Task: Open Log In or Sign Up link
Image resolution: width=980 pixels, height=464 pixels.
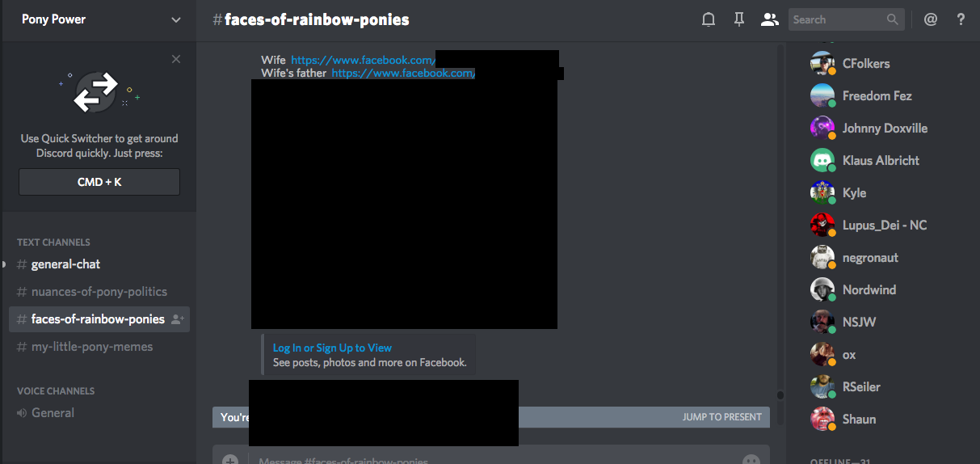Action: (x=332, y=348)
